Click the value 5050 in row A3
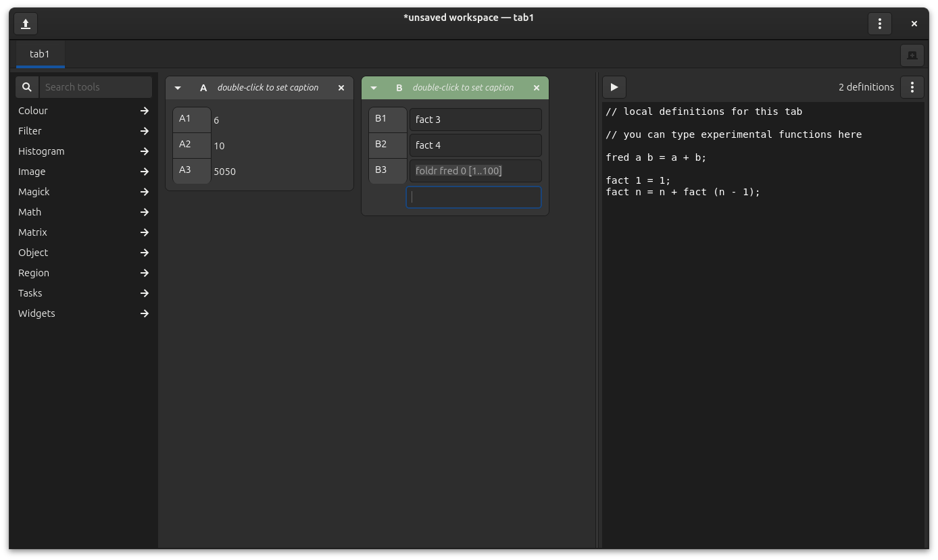This screenshot has width=938, height=560. [224, 172]
